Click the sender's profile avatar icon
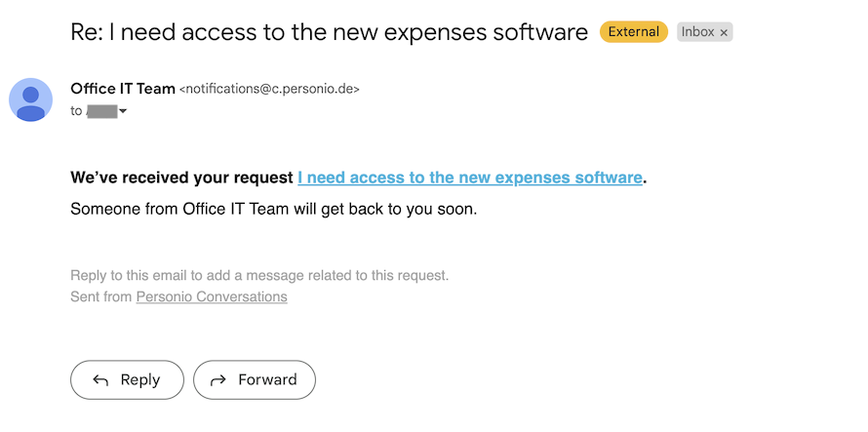This screenshot has height=432, width=868. coord(30,100)
